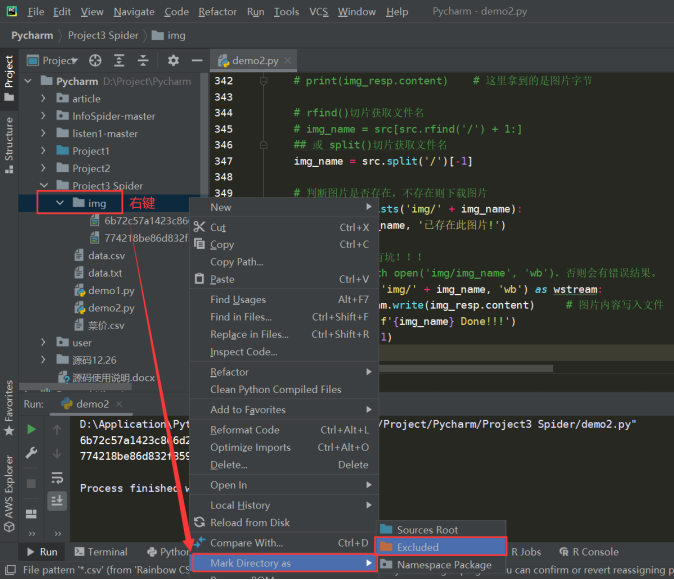The height and width of the screenshot is (580, 674).
Task: Toggle soft-wrap in Run console
Action: [x=57, y=477]
